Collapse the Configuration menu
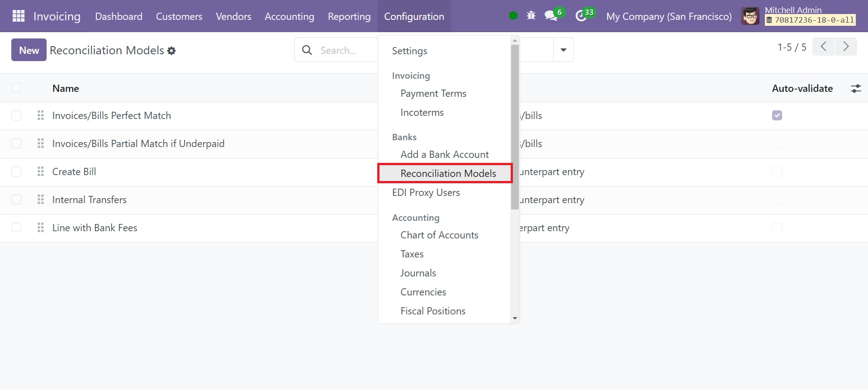868x390 pixels. click(x=414, y=16)
